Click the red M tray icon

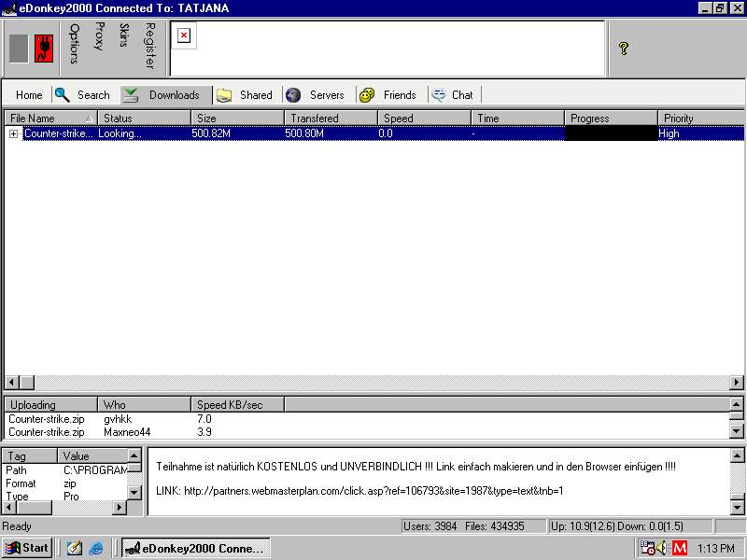[680, 548]
